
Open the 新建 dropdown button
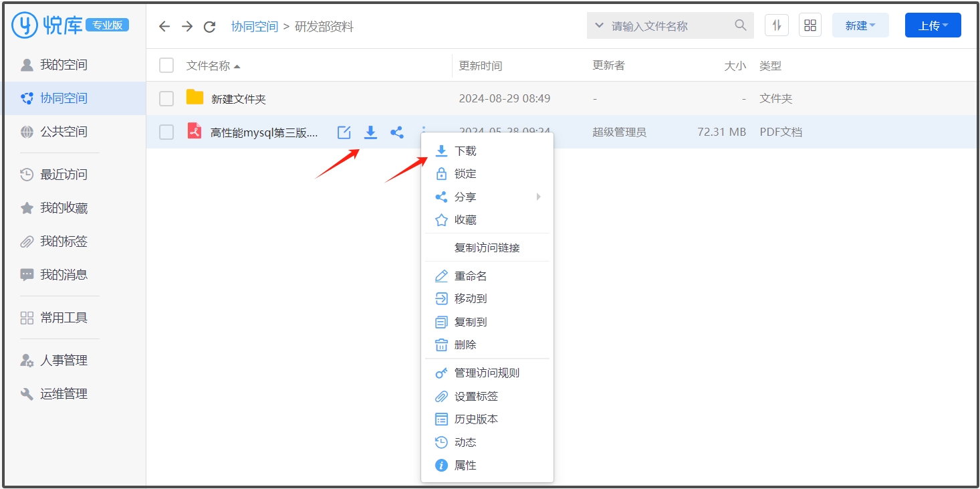pyautogui.click(x=860, y=25)
